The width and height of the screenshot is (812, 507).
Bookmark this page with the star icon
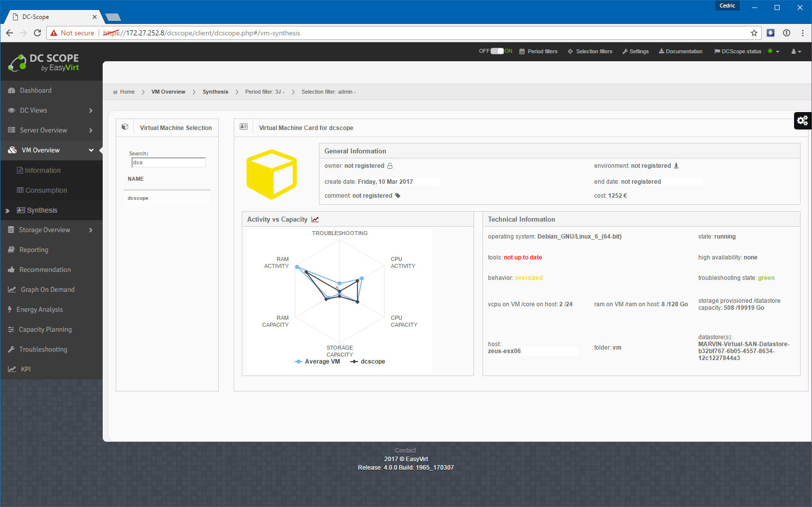(x=754, y=33)
